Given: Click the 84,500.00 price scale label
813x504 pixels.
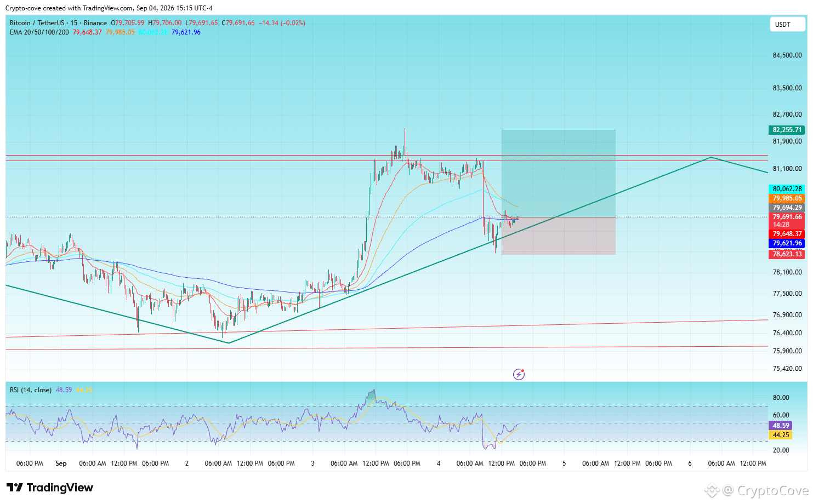Looking at the screenshot, I should tap(787, 55).
